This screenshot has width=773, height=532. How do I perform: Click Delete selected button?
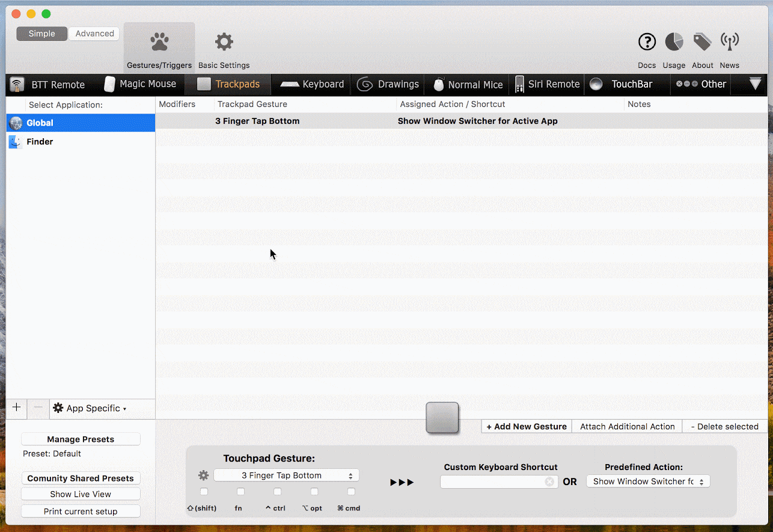coord(725,426)
